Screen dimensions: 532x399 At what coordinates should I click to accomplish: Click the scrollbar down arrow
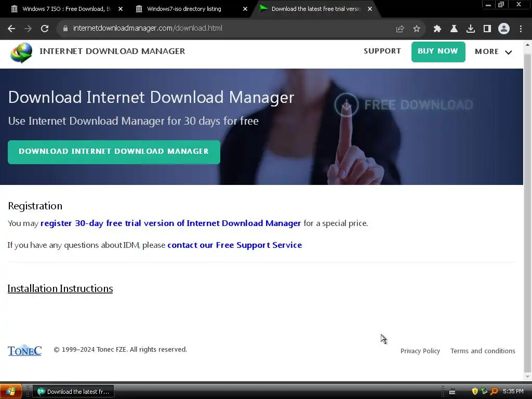tap(527, 376)
